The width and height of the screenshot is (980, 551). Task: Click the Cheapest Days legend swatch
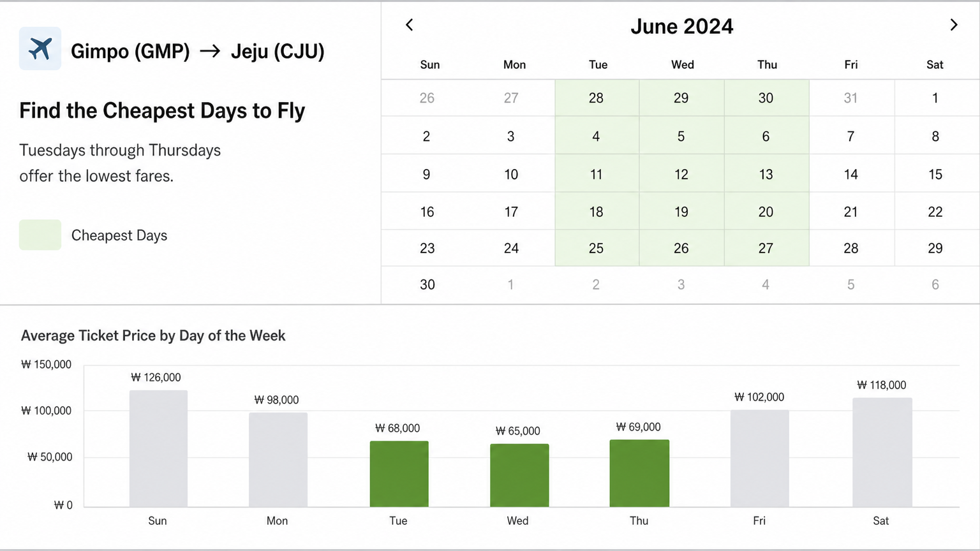pyautogui.click(x=40, y=235)
